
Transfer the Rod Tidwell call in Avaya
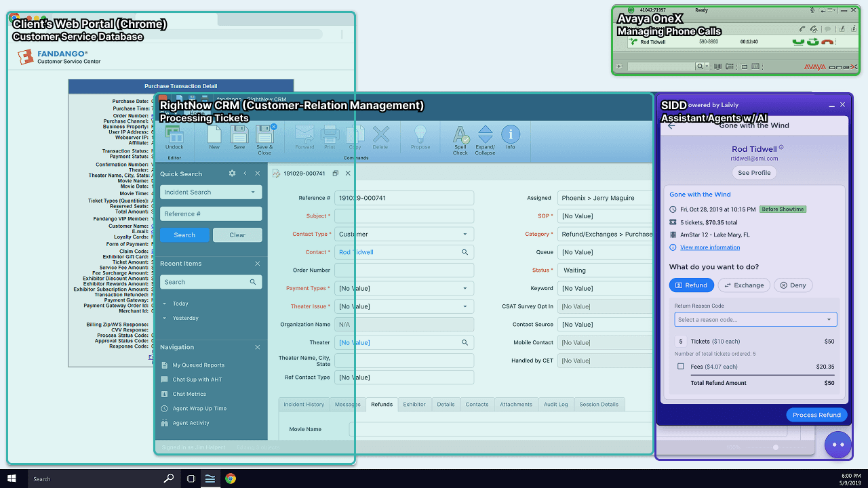[x=812, y=42]
